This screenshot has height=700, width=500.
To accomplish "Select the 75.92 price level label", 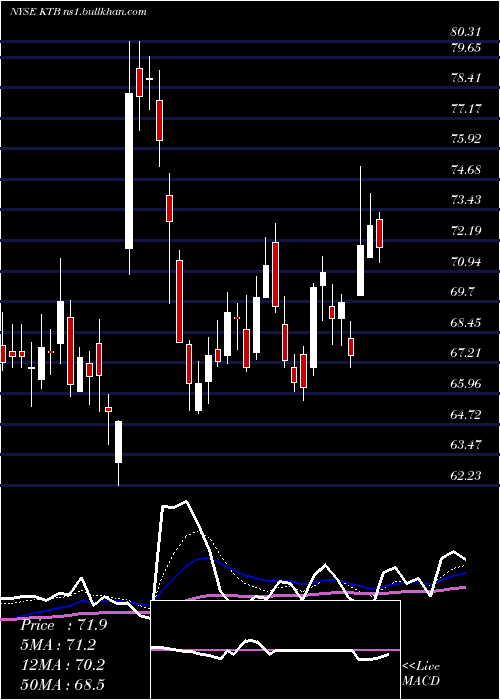I will click(x=466, y=139).
